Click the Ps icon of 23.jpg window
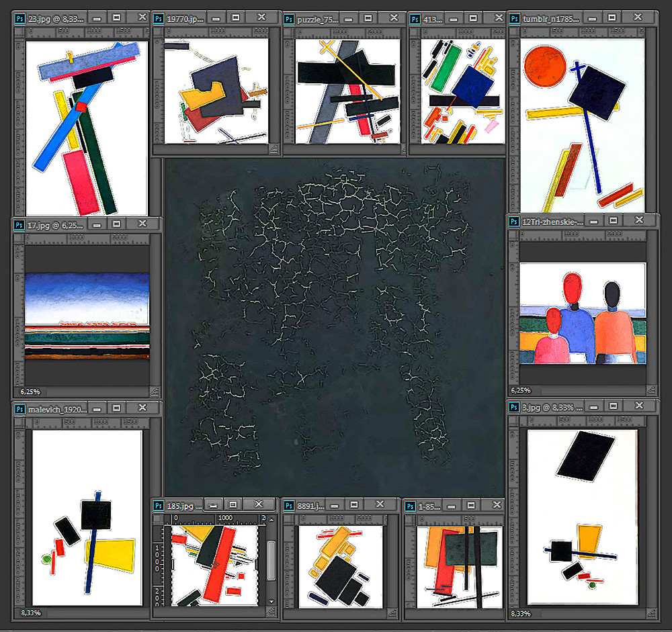The width and height of the screenshot is (672, 632). coord(19,19)
